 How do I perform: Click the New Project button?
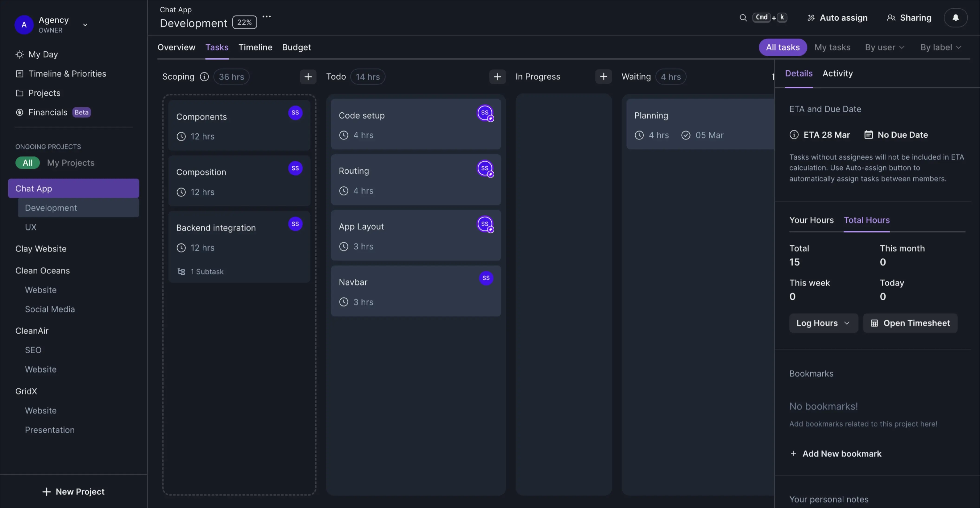click(73, 491)
